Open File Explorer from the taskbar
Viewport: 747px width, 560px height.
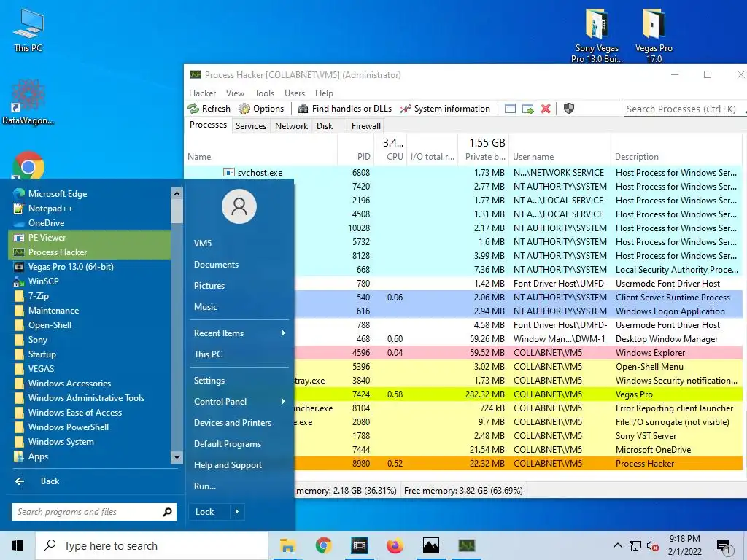[287, 545]
